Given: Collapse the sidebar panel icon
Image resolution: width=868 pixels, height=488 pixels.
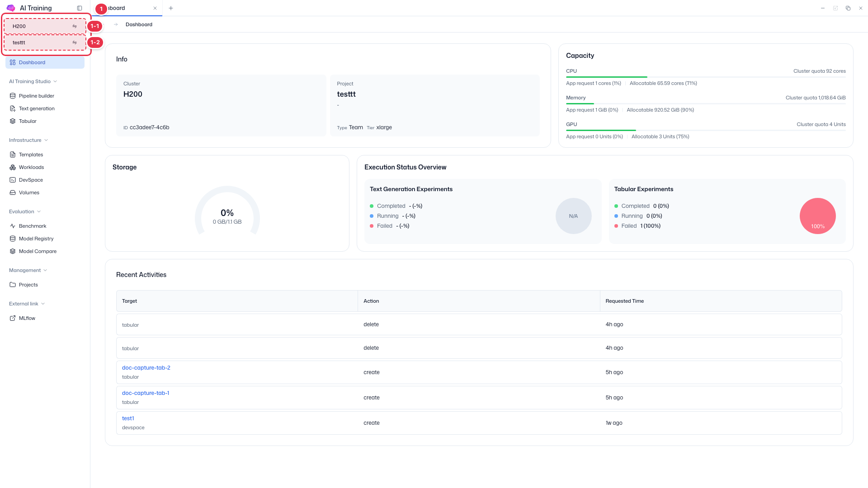Looking at the screenshot, I should (x=80, y=8).
